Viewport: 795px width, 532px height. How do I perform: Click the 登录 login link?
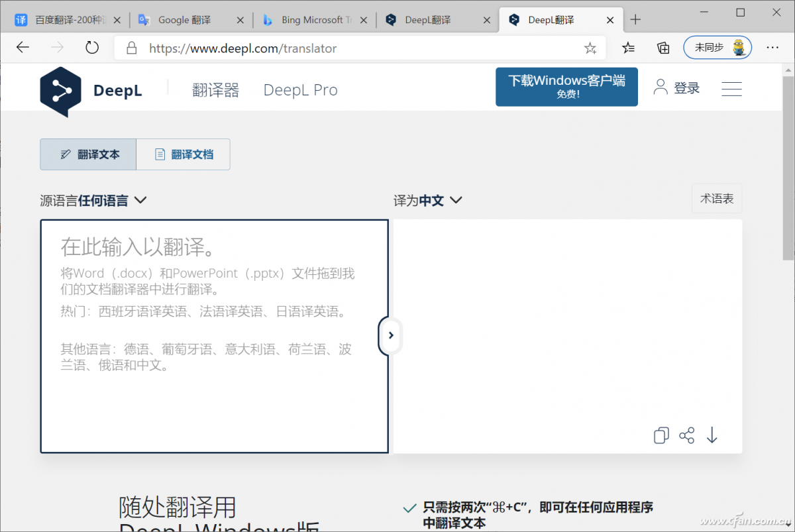point(676,88)
